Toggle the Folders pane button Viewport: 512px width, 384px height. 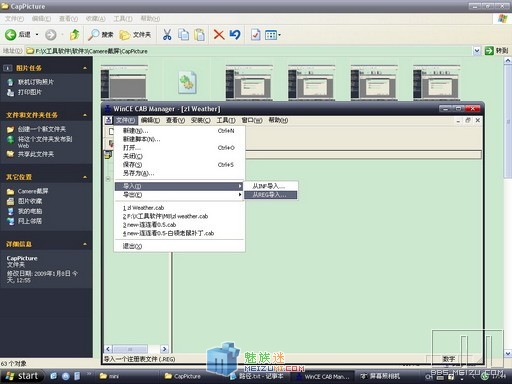click(135, 34)
